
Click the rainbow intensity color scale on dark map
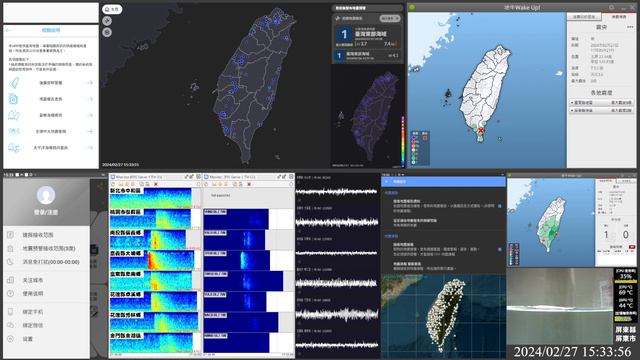[x=403, y=141]
